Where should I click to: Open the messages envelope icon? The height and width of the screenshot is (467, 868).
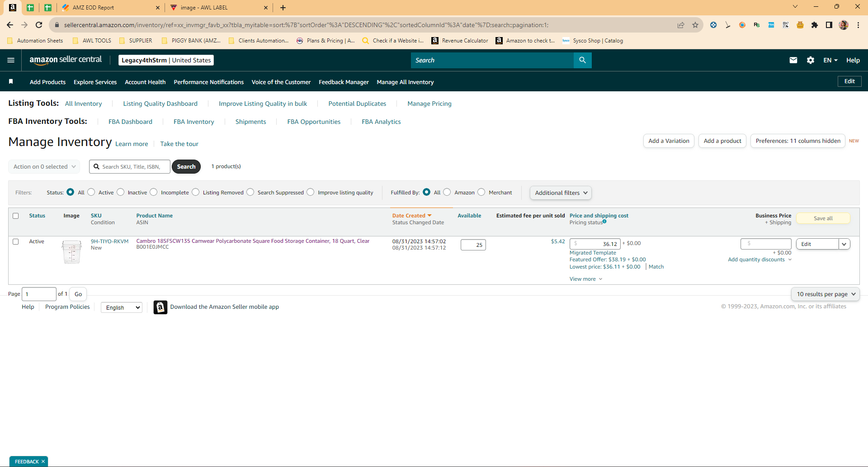point(793,60)
